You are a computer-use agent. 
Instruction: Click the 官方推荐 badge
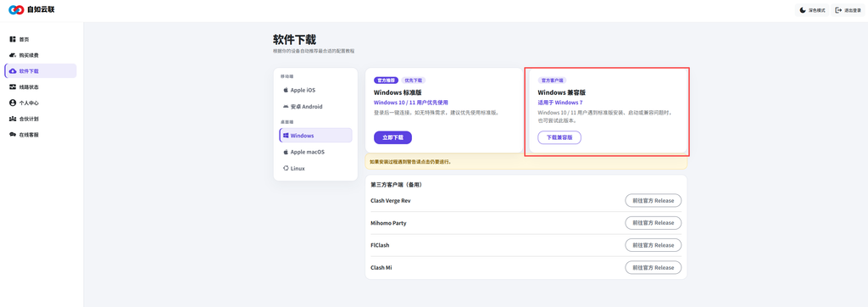pyautogui.click(x=386, y=81)
